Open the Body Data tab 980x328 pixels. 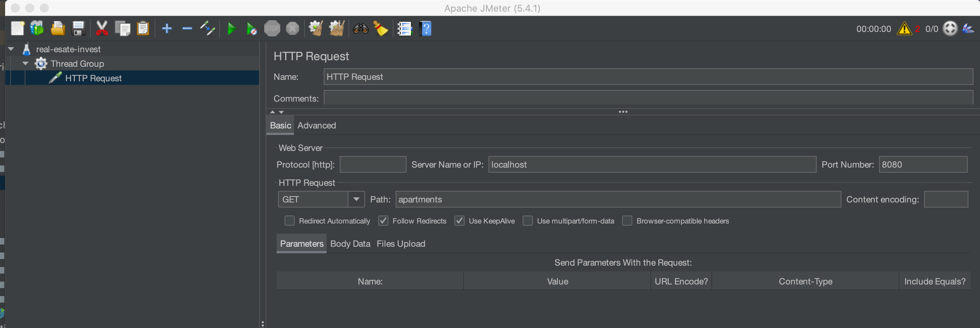[x=350, y=244]
